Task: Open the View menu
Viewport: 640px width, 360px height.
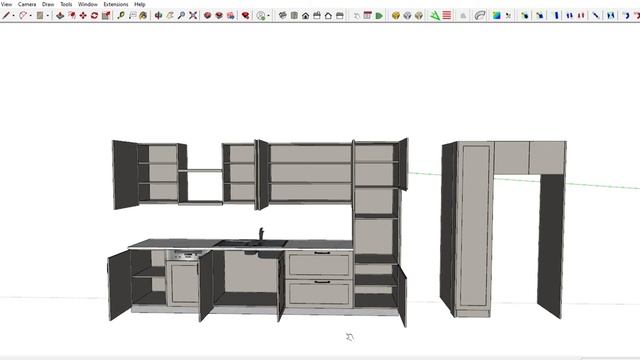Action: [6, 4]
